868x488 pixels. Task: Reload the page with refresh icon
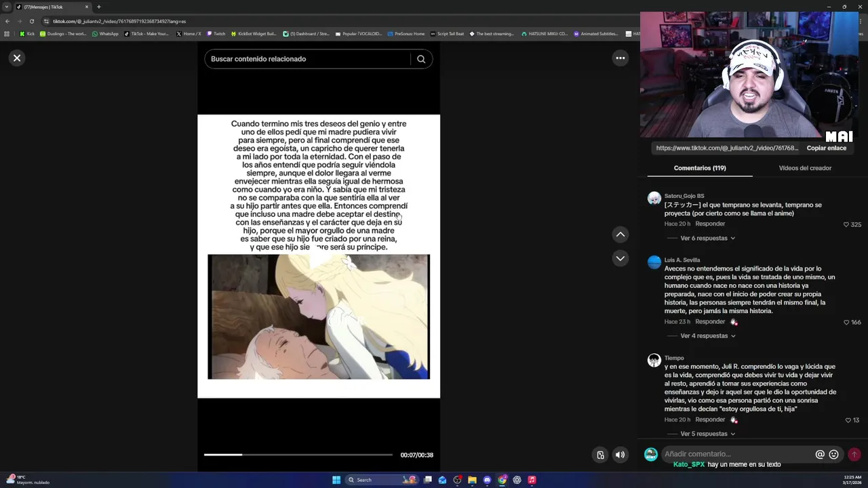tap(32, 21)
